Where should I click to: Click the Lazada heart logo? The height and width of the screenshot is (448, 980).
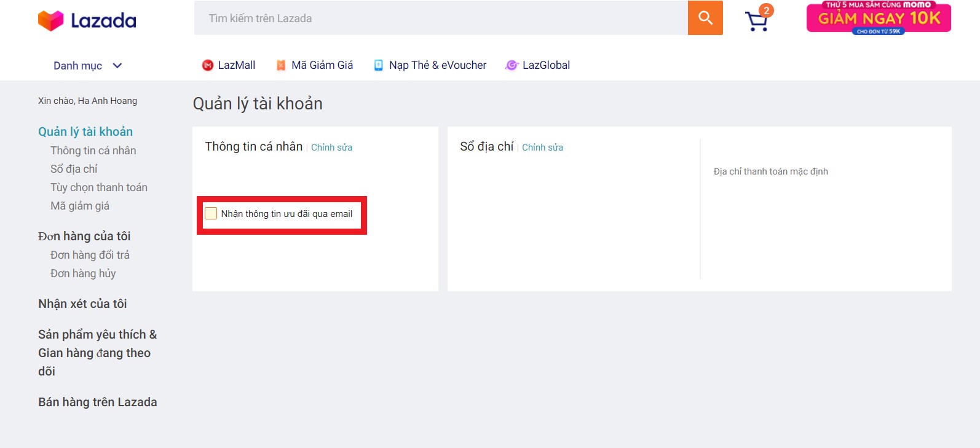point(50,20)
